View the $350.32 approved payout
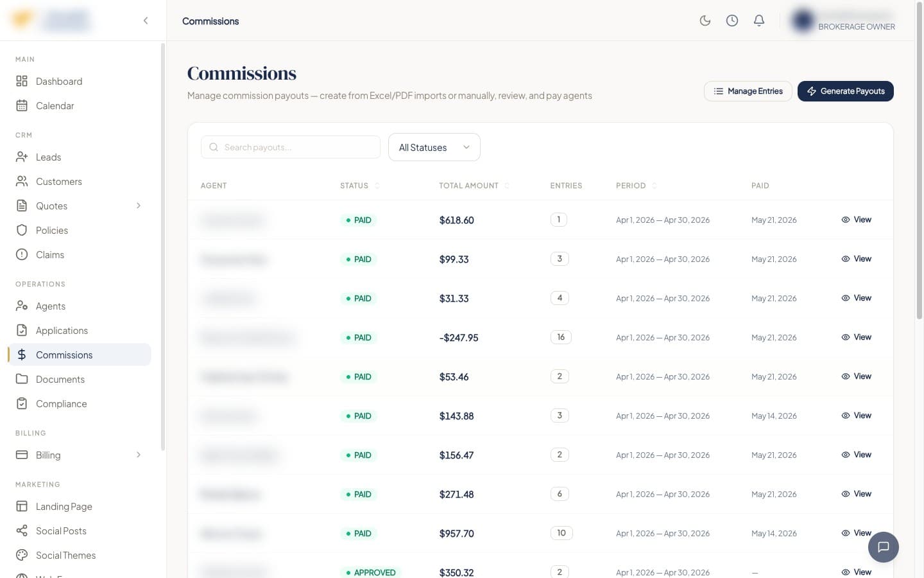This screenshot has height=578, width=924. coord(857,572)
